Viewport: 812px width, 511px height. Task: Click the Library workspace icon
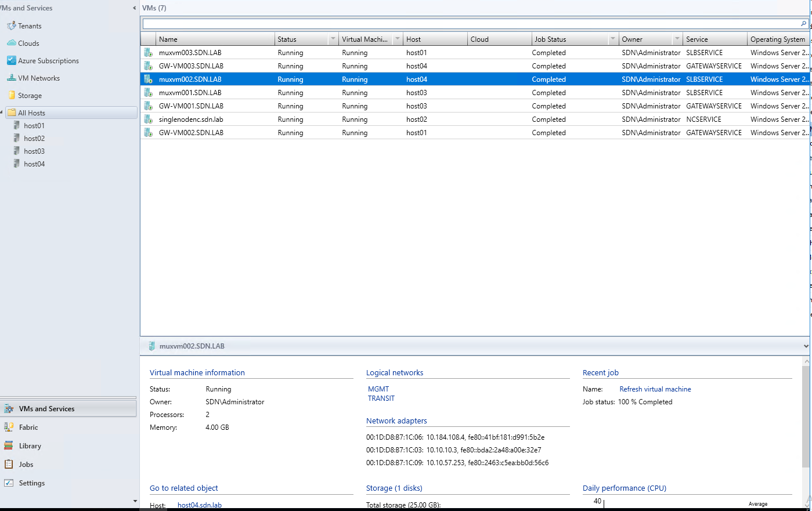pyautogui.click(x=9, y=445)
